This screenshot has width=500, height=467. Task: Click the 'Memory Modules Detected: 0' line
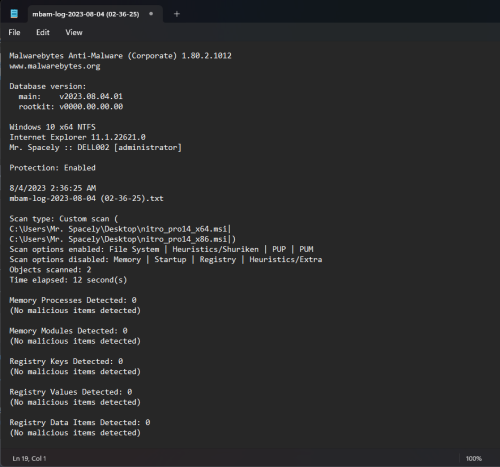point(68,331)
